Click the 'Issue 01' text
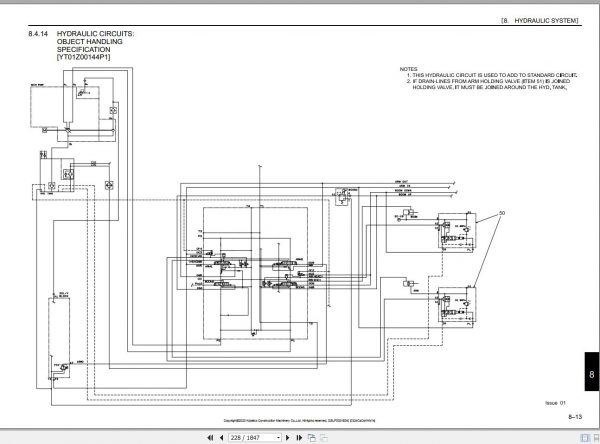This screenshot has height=444, width=600. click(555, 403)
